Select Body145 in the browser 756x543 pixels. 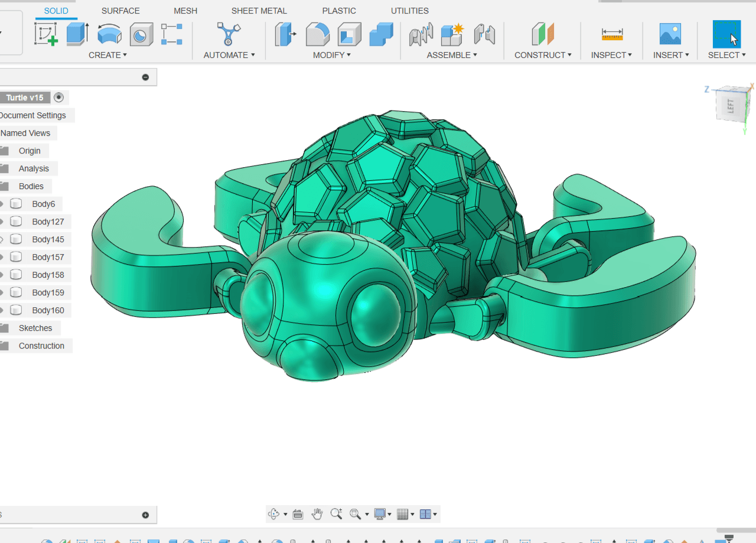click(48, 239)
